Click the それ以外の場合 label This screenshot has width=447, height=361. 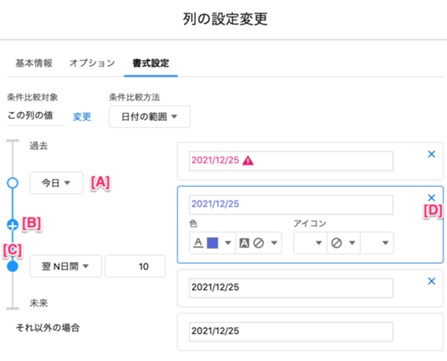pyautogui.click(x=48, y=328)
